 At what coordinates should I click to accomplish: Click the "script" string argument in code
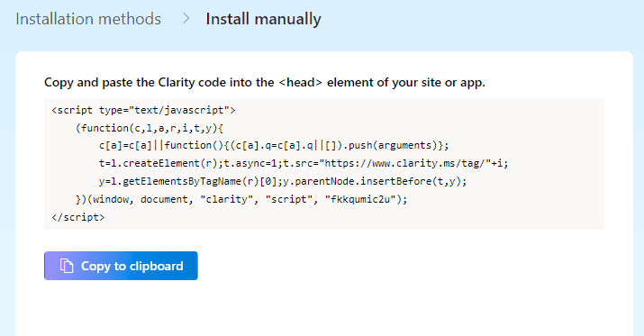289,199
